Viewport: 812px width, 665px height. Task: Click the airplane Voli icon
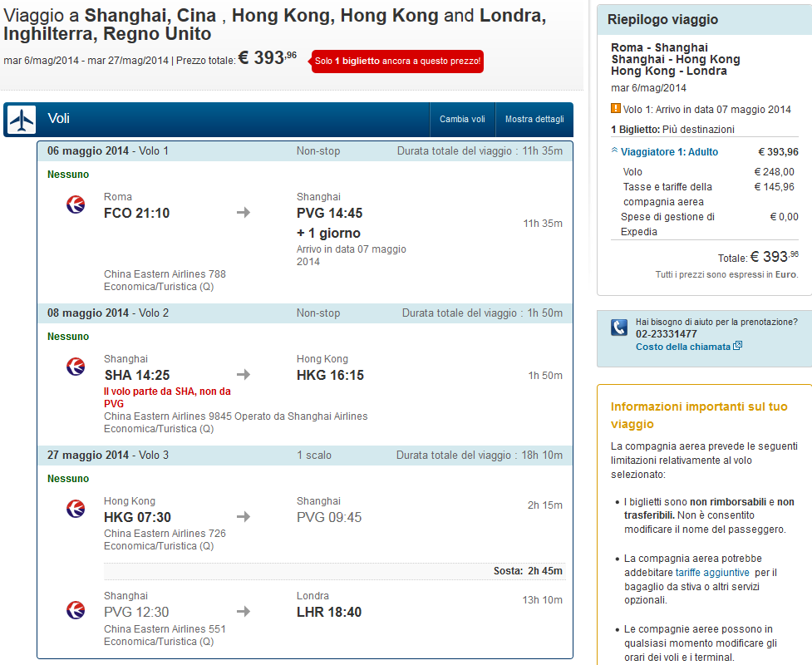(22, 121)
